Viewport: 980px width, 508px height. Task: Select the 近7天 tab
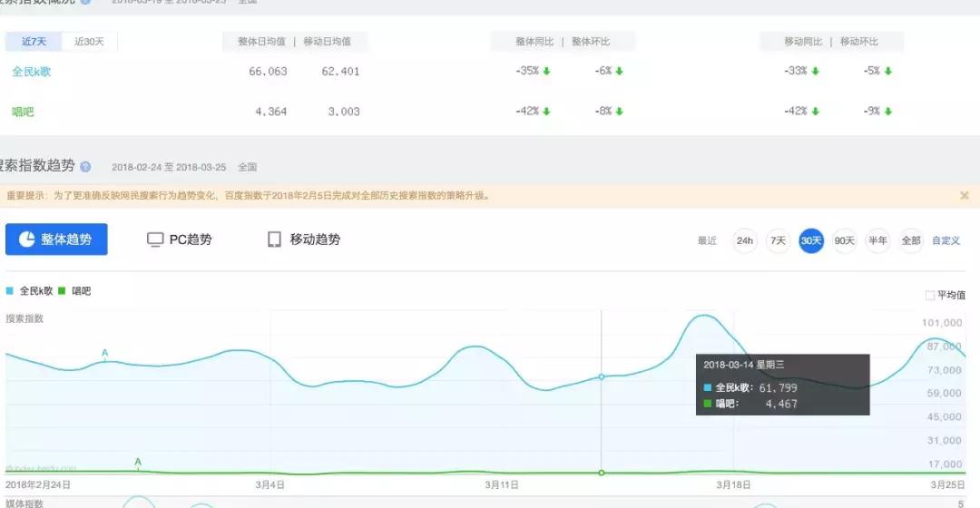click(34, 42)
